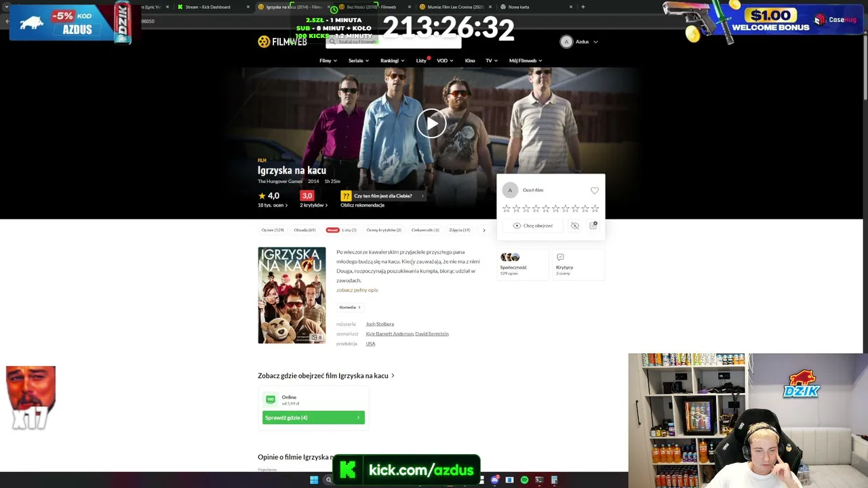Click the Filmweb search field
Screen dimensions: 868x488
point(393,42)
